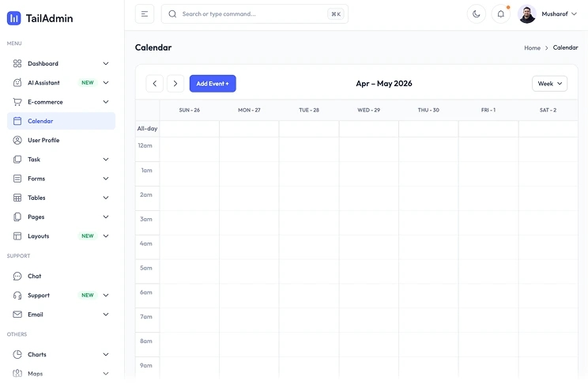Click the E-commerce cart icon
The height and width of the screenshot is (392, 588).
(x=17, y=102)
